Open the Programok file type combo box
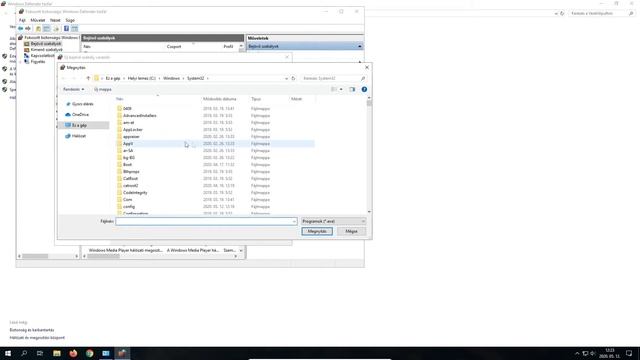640x360 pixels. coord(333,221)
